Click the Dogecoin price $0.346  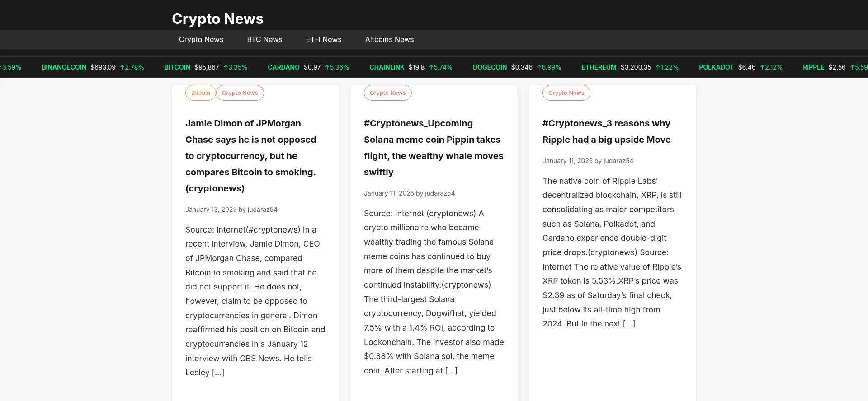(522, 67)
